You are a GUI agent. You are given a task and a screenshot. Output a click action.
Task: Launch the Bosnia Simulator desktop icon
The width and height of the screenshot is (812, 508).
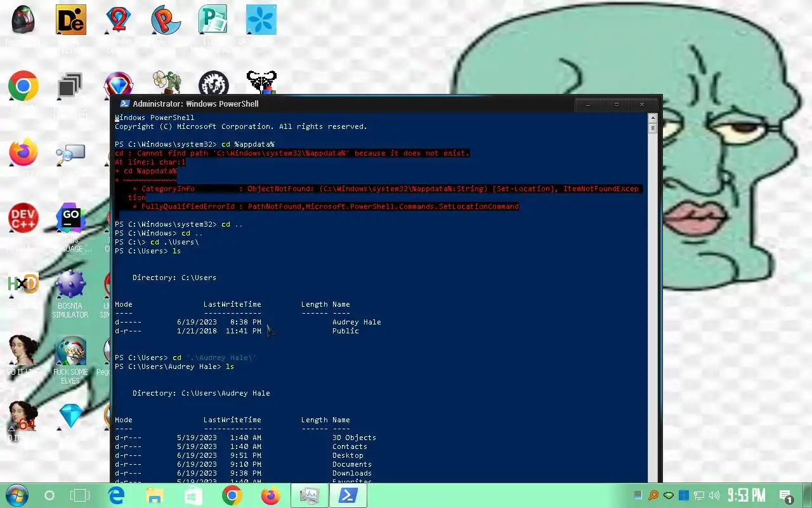tap(70, 284)
